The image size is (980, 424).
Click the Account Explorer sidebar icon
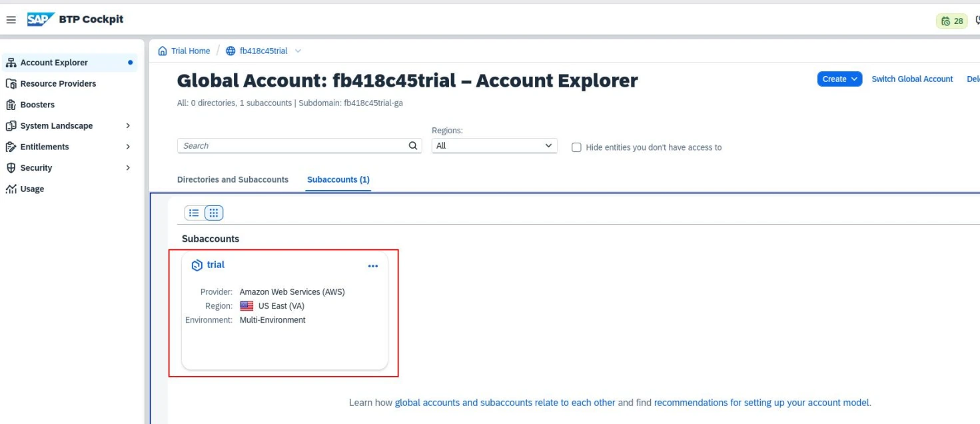click(11, 63)
